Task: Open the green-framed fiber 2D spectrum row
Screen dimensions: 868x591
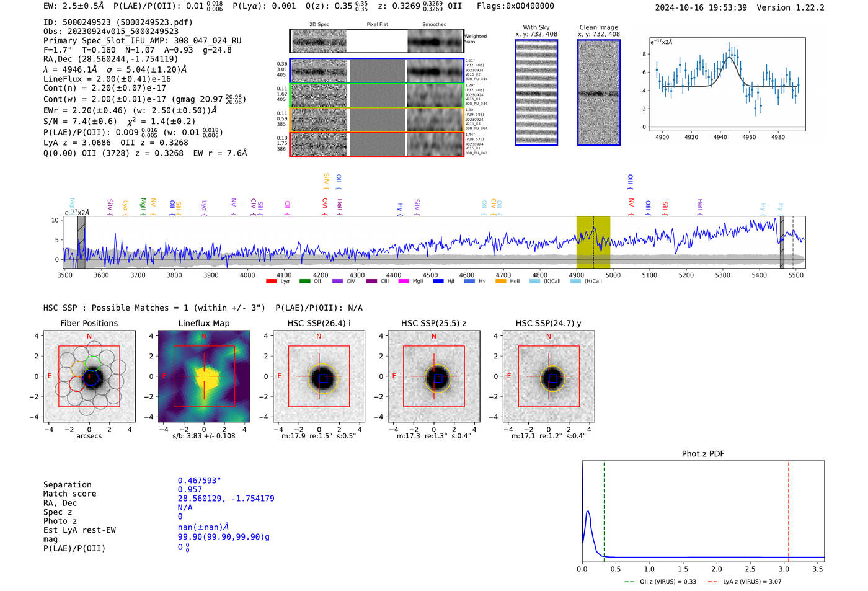Action: tap(377, 96)
